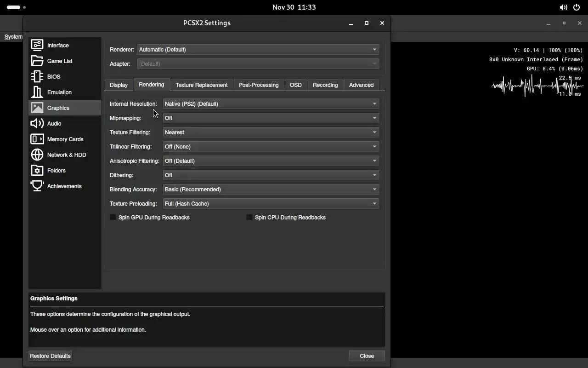
Task: Expand the Dithering dropdown
Action: [271, 175]
